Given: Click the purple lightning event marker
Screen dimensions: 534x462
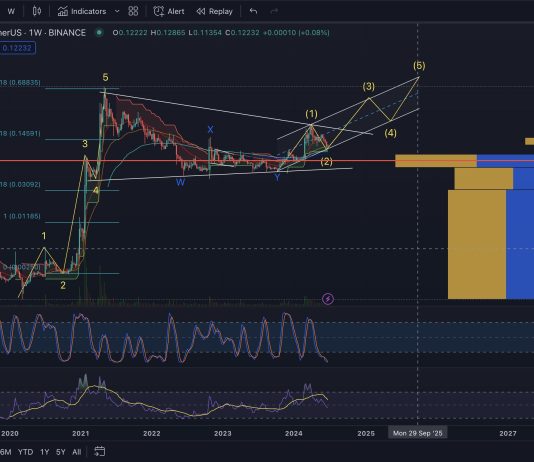Looking at the screenshot, I should 328,299.
